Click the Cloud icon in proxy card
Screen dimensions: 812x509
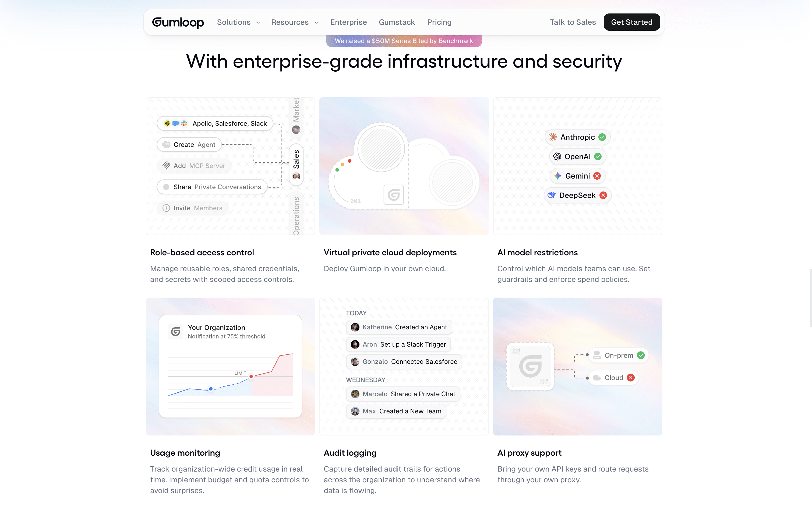pyautogui.click(x=596, y=378)
